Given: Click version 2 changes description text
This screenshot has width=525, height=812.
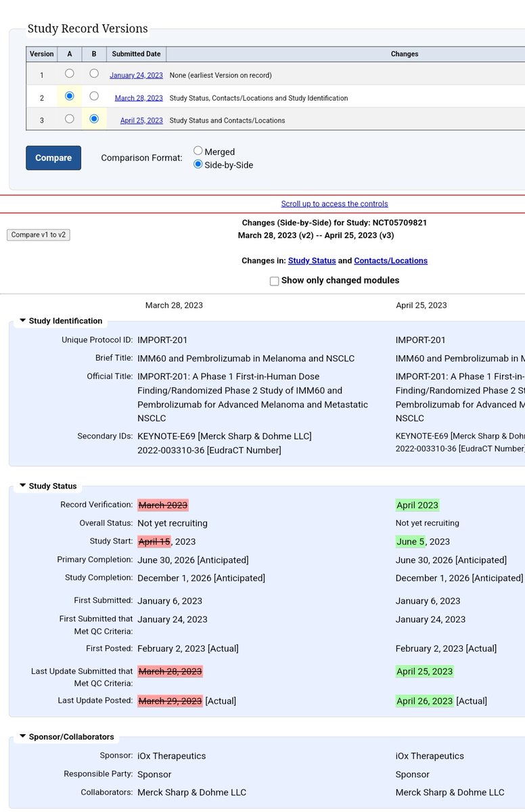Looking at the screenshot, I should 258,98.
